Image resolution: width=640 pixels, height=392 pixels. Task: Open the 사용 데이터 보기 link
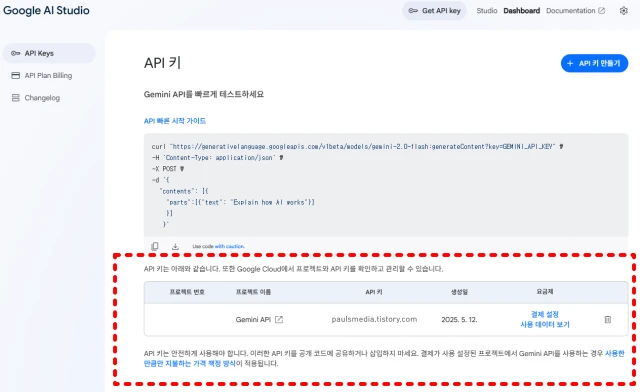pyautogui.click(x=544, y=325)
